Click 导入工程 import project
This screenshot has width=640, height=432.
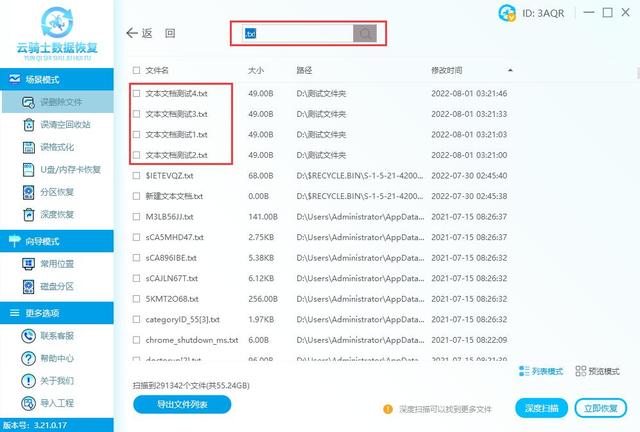48,403
